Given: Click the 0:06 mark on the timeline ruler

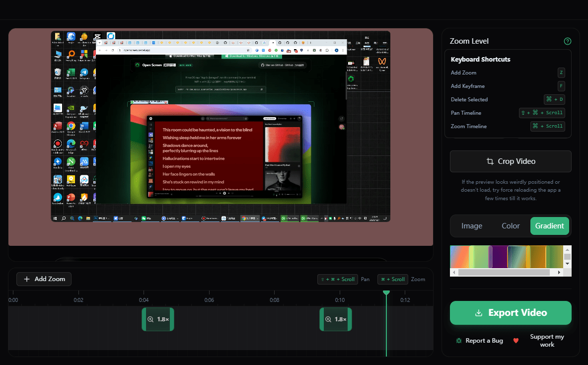Looking at the screenshot, I should coord(209,300).
